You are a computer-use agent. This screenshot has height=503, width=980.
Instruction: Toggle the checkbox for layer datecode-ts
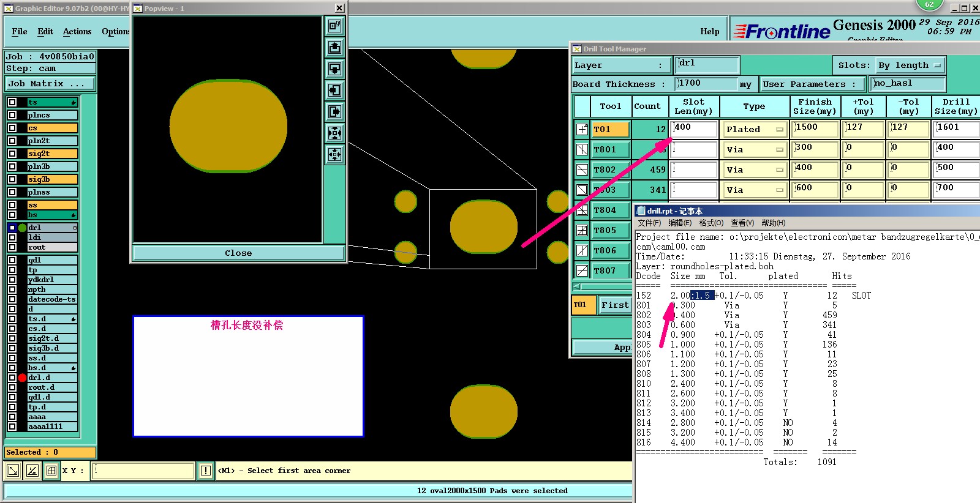pyautogui.click(x=12, y=299)
